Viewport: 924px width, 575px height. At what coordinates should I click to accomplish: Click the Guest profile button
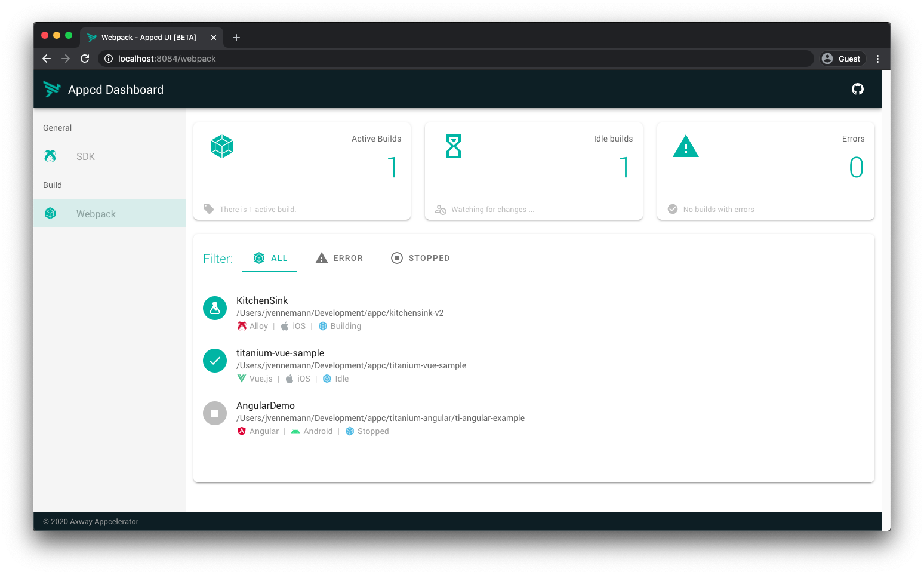click(841, 59)
